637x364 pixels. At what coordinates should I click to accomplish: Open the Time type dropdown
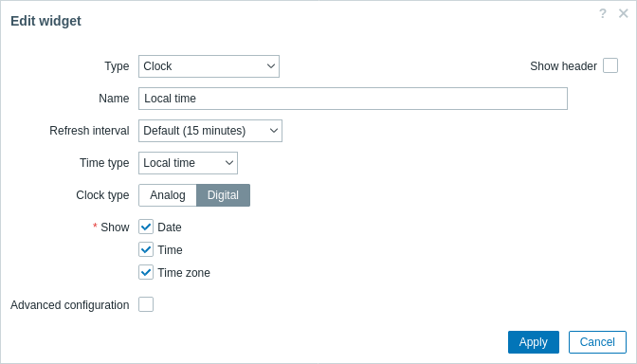188,163
